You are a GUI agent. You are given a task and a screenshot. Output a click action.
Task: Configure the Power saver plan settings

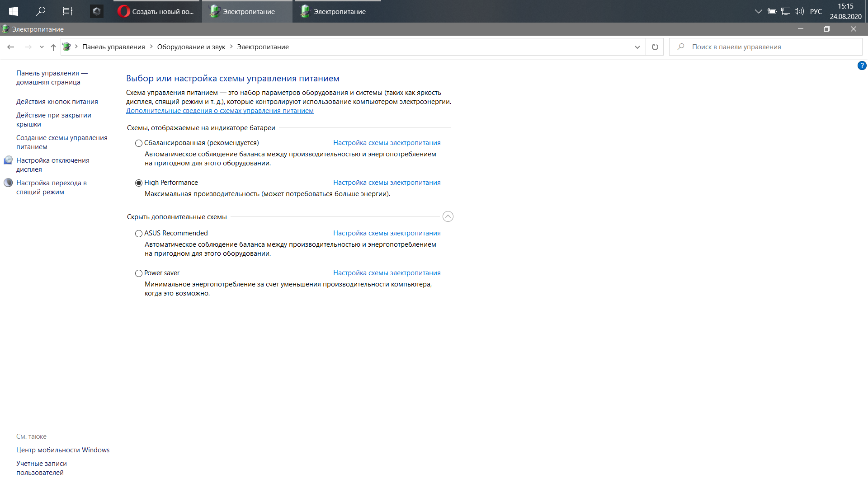pyautogui.click(x=387, y=273)
